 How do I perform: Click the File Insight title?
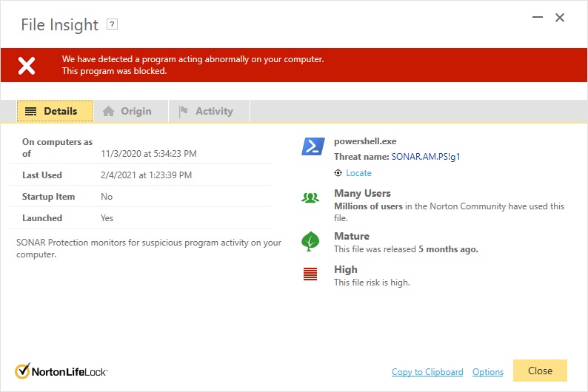point(60,24)
